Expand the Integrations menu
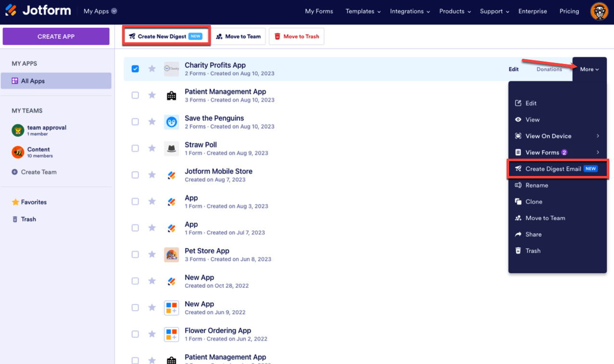The width and height of the screenshot is (614, 364). 409,11
